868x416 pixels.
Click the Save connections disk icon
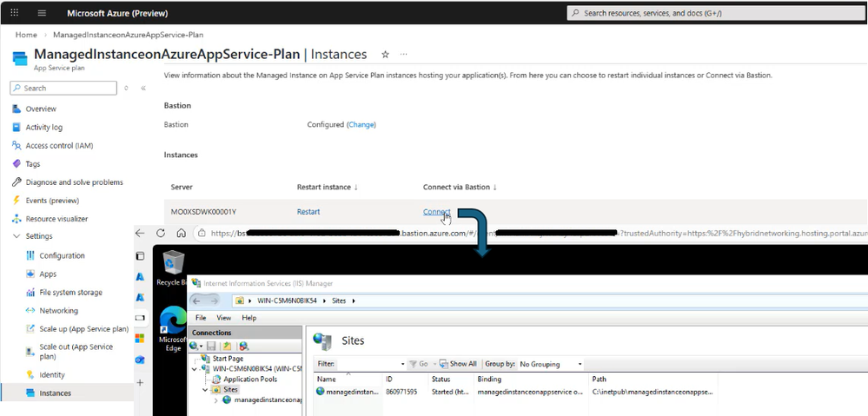[x=211, y=346]
